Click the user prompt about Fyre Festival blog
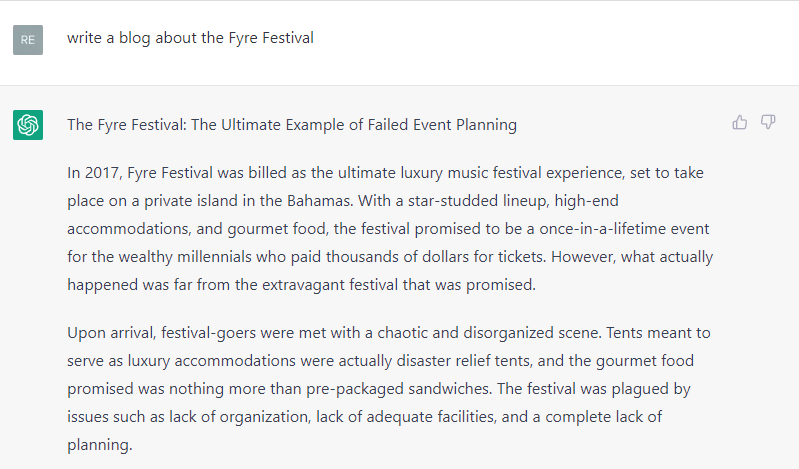Screen dimensions: 799x469 tap(190, 38)
